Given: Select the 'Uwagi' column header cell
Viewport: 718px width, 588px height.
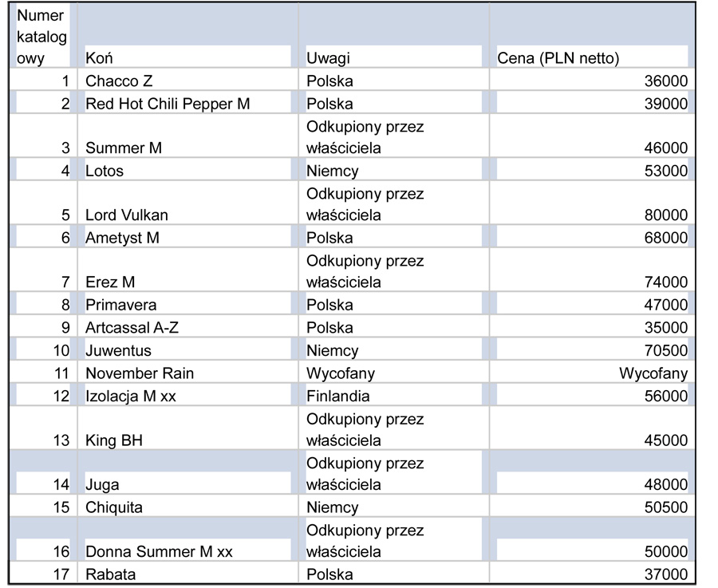Looking at the screenshot, I should click(328, 57).
